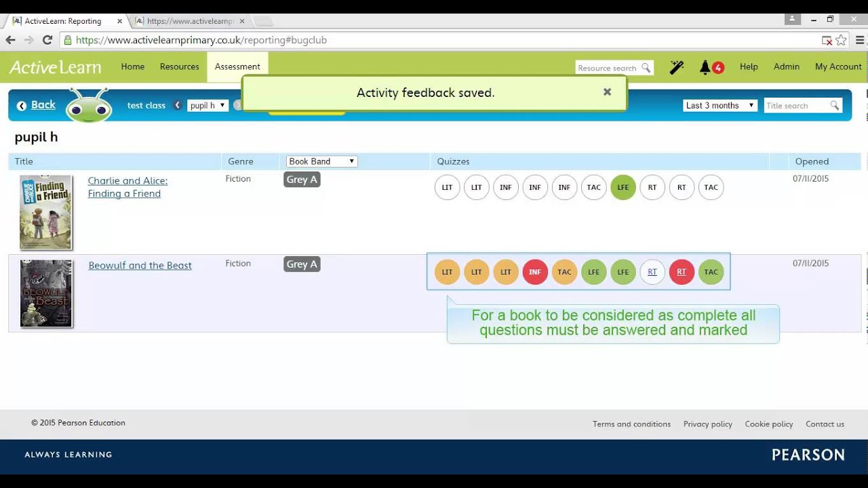Screen dimensions: 868x488
Task: Open the orange TAC quiz for Beowulf
Action: point(564,272)
